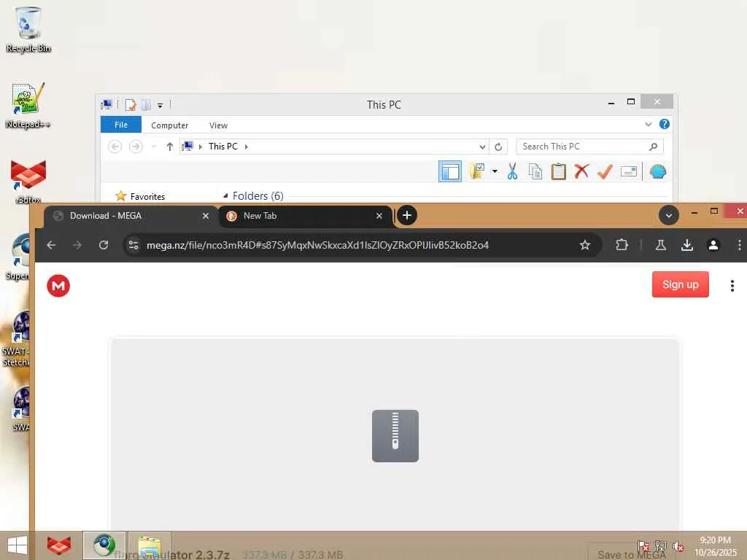Open the dropdown next to folder options

pos(495,171)
